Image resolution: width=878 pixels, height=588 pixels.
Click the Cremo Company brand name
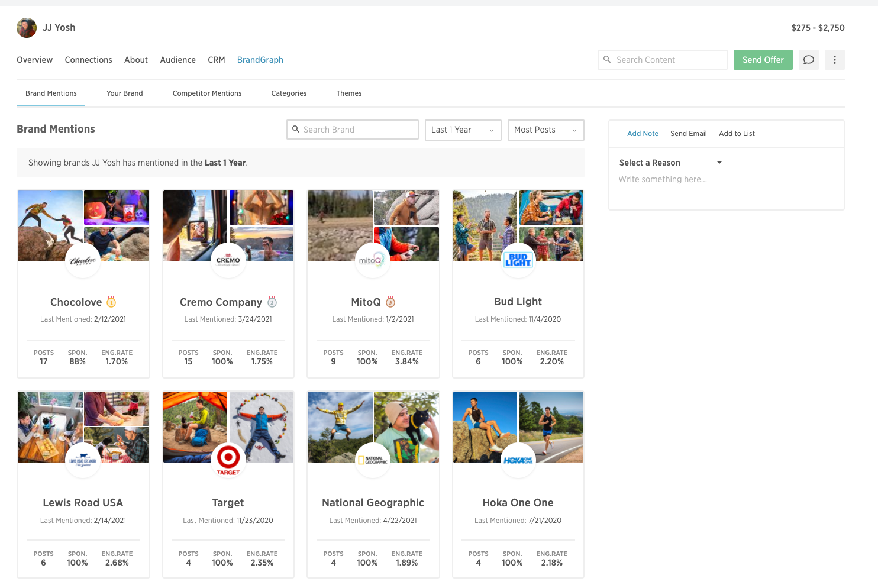[x=221, y=302]
